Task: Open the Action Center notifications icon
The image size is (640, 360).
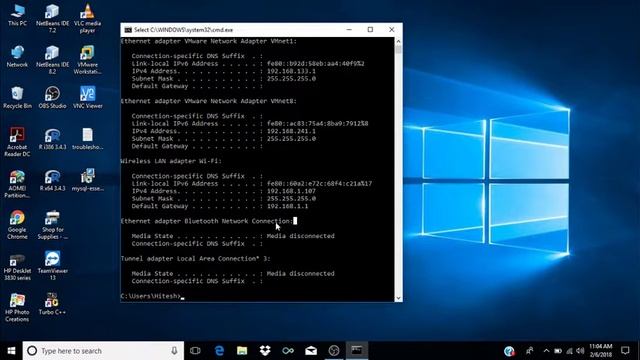Action: tap(625, 351)
